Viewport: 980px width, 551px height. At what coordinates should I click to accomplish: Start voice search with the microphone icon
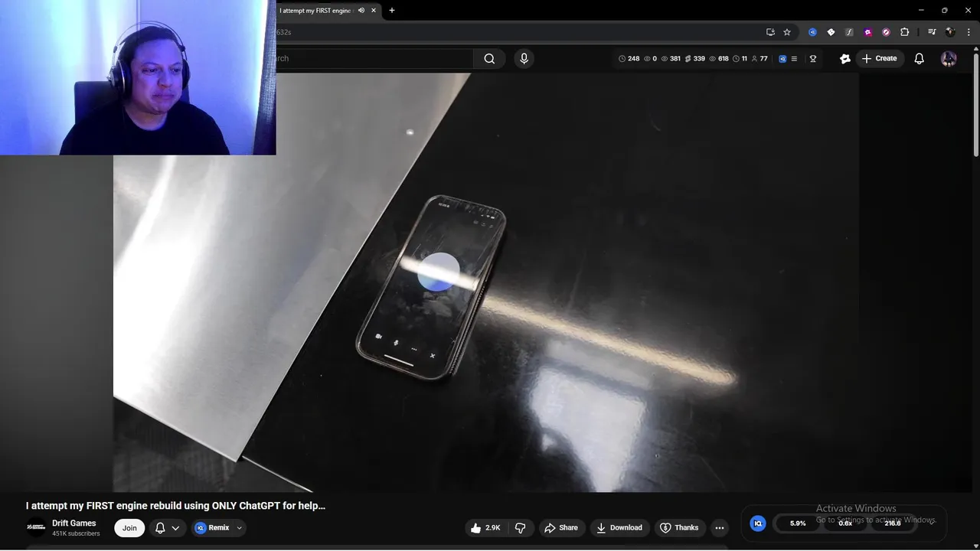coord(524,59)
